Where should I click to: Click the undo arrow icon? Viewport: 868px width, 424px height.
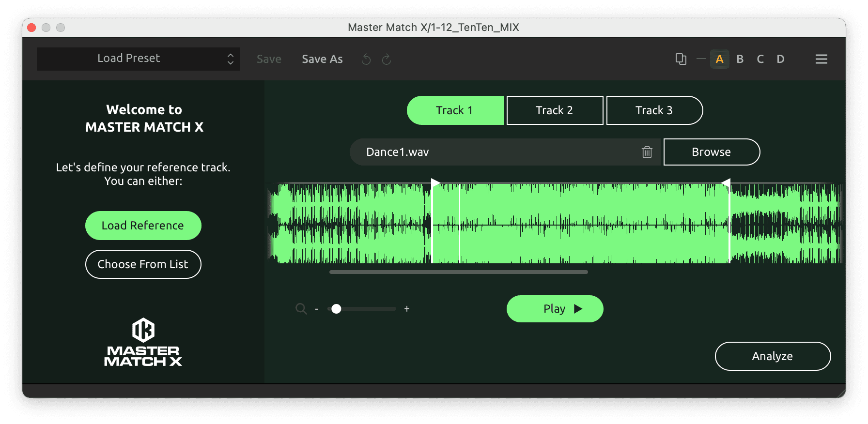(366, 60)
